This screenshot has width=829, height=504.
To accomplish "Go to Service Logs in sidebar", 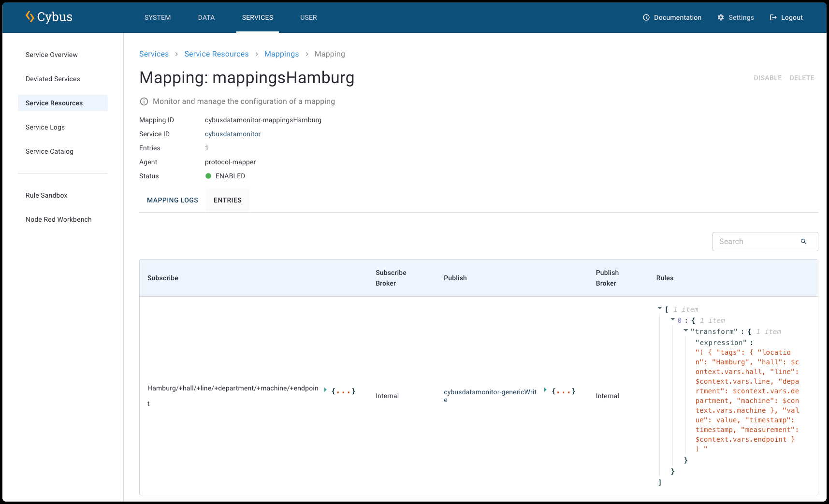I will coord(45,127).
